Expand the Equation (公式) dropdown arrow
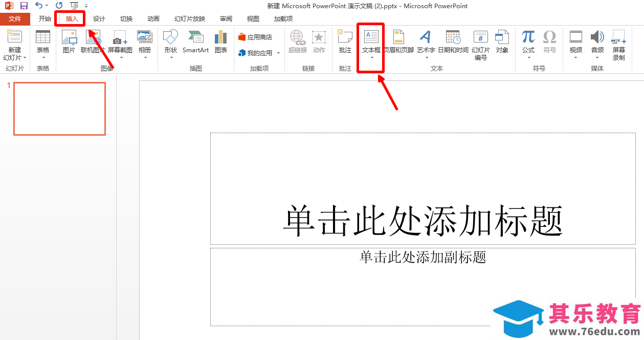The image size is (644, 340). (528, 57)
